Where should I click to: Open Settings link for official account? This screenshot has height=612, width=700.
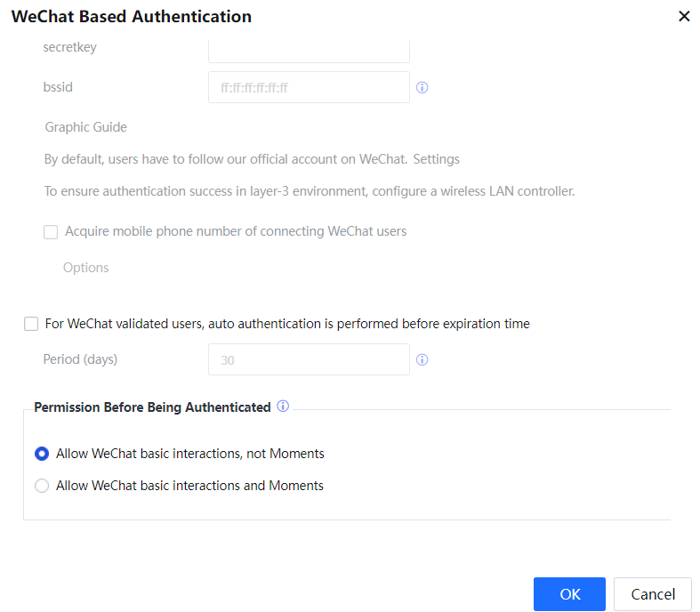coord(436,159)
